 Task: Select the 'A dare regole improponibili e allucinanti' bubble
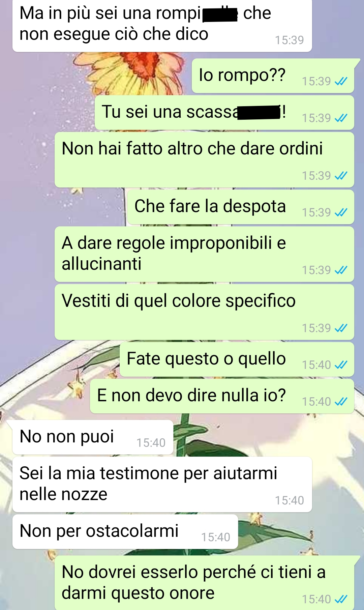click(x=204, y=254)
